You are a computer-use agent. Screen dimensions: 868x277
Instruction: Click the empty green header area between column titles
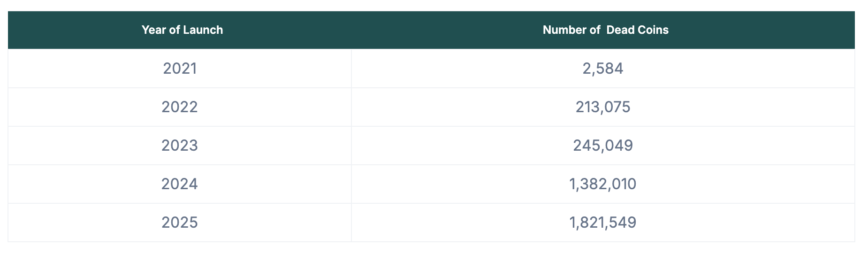point(375,30)
